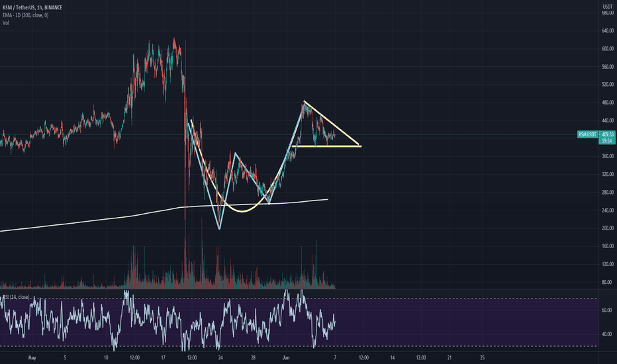Click the 24 date label on time axis
This screenshot has width=617, height=364.
coord(220,358)
